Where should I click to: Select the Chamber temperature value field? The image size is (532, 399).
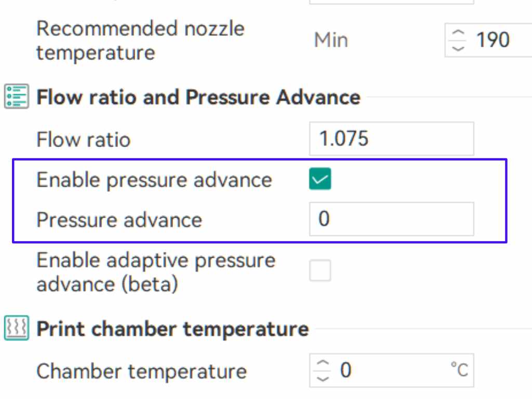click(395, 371)
